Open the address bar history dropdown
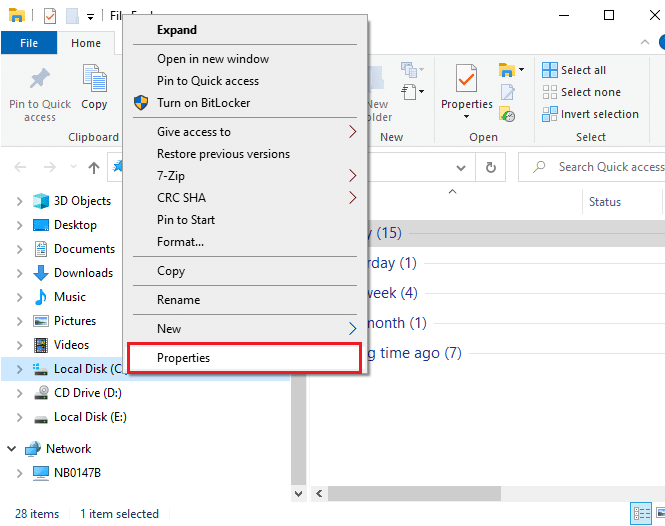The image size is (665, 526). [461, 168]
